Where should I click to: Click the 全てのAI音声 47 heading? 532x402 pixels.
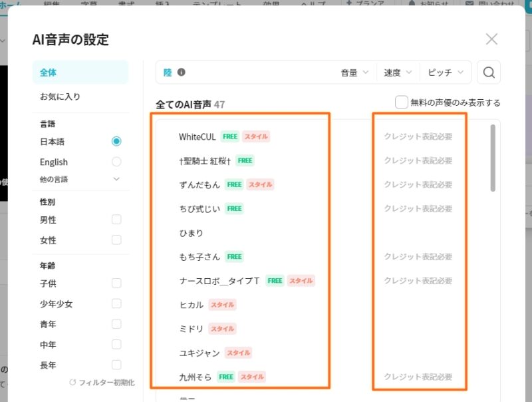pos(190,104)
